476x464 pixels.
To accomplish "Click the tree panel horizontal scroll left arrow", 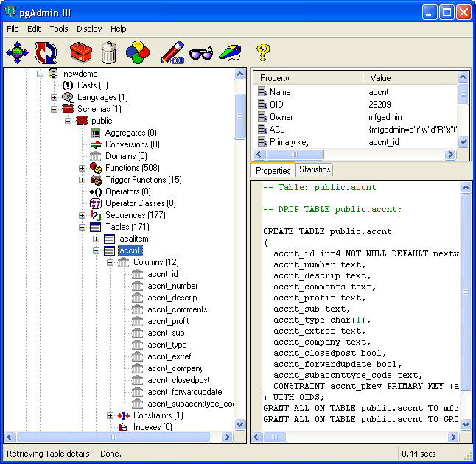I will pyautogui.click(x=10, y=437).
